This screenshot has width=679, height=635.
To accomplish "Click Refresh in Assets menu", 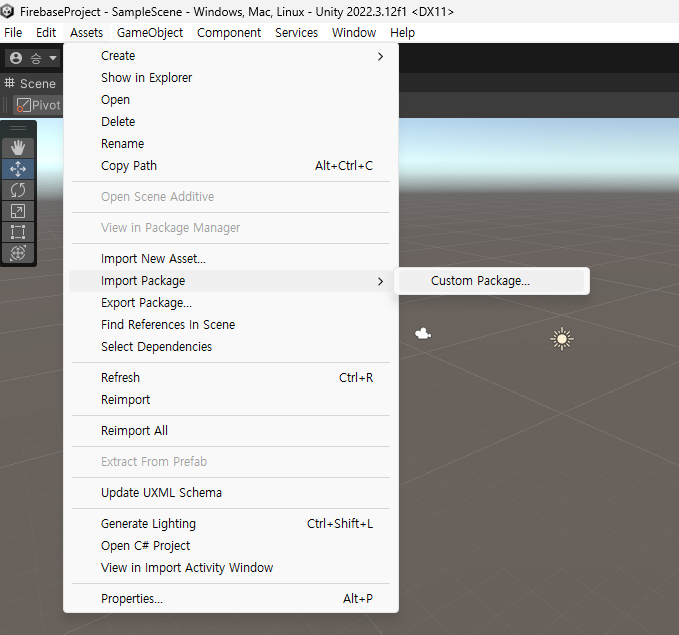I will coord(231,378).
